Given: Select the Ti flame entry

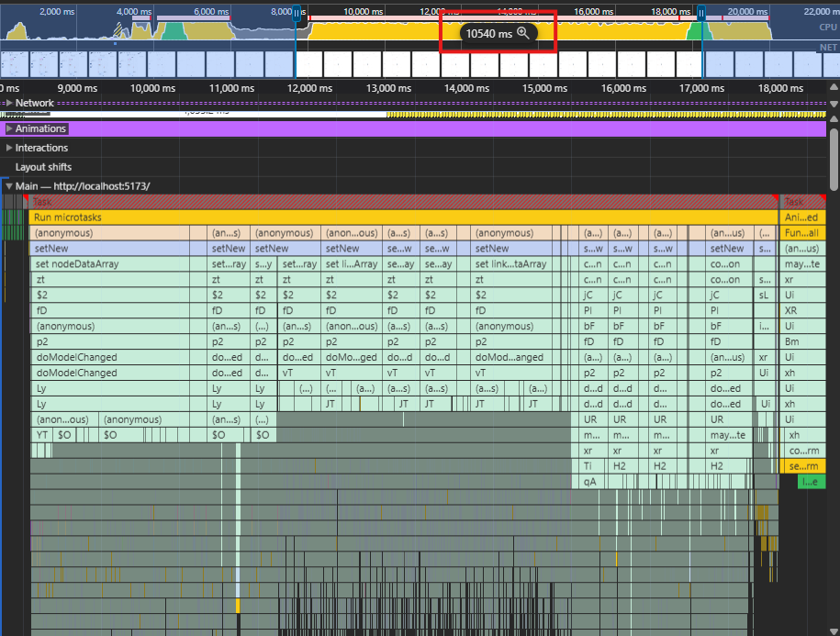Looking at the screenshot, I should tap(588, 466).
